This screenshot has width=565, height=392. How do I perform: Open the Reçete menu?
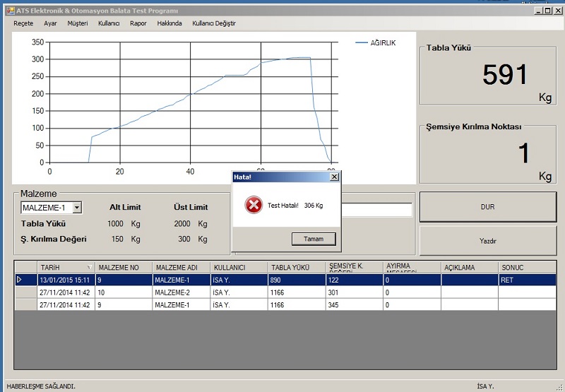[x=23, y=23]
